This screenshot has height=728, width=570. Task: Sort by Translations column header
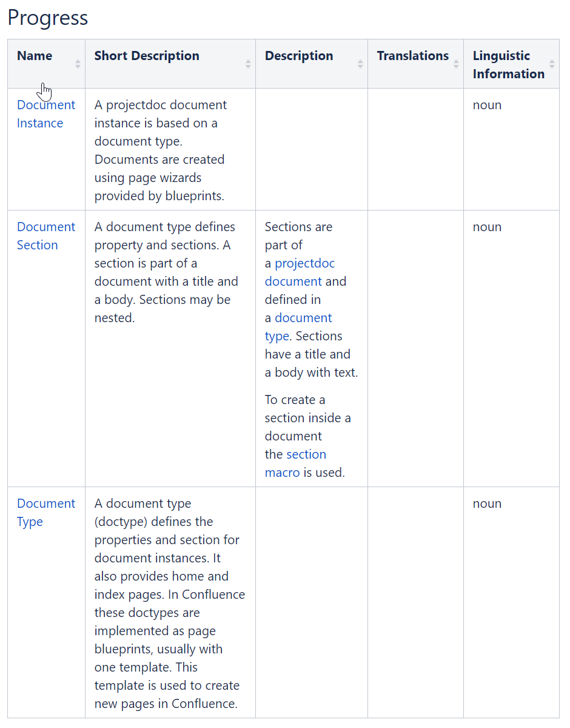pos(412,56)
